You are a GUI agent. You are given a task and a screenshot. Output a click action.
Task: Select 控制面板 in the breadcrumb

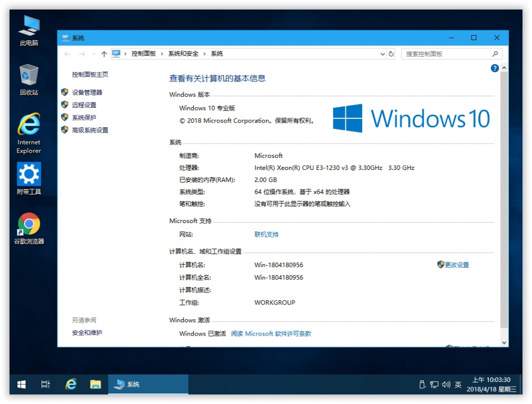(144, 54)
